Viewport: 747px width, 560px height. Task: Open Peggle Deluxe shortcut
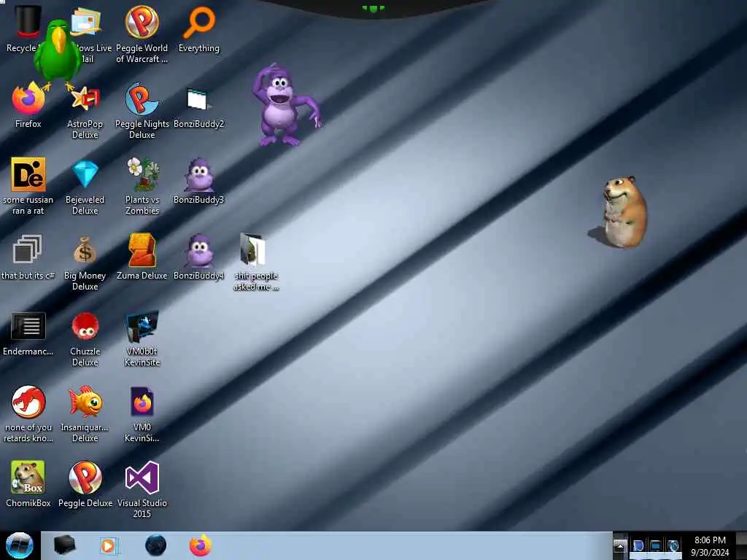click(x=85, y=477)
